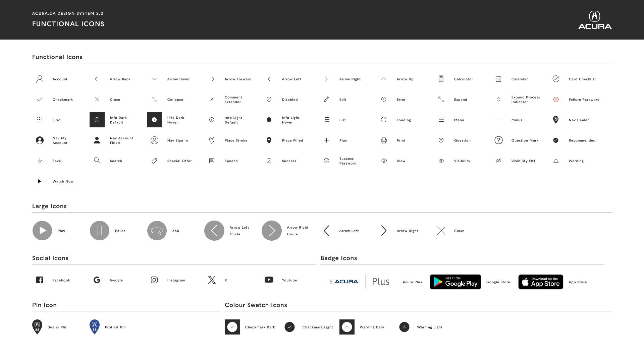Screen dimensions: 644x362
Task: Click the Checkmark icon
Action: pos(40,99)
